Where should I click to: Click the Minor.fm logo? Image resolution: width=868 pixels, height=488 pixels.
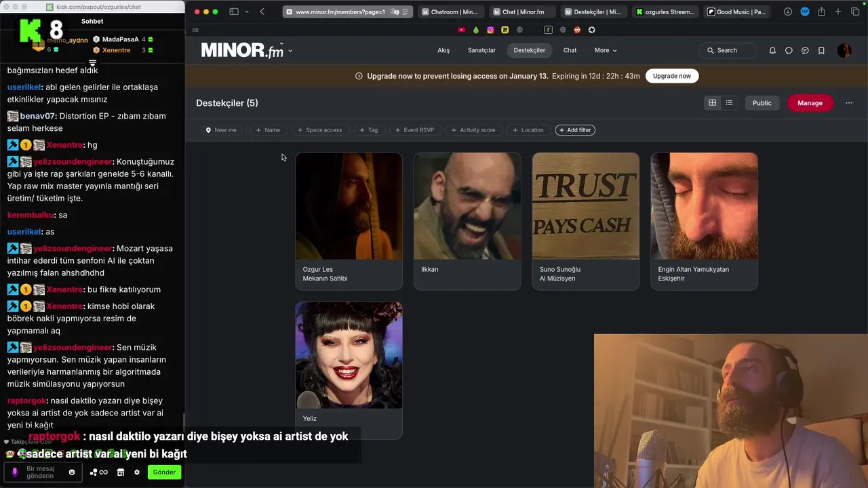pyautogui.click(x=242, y=50)
